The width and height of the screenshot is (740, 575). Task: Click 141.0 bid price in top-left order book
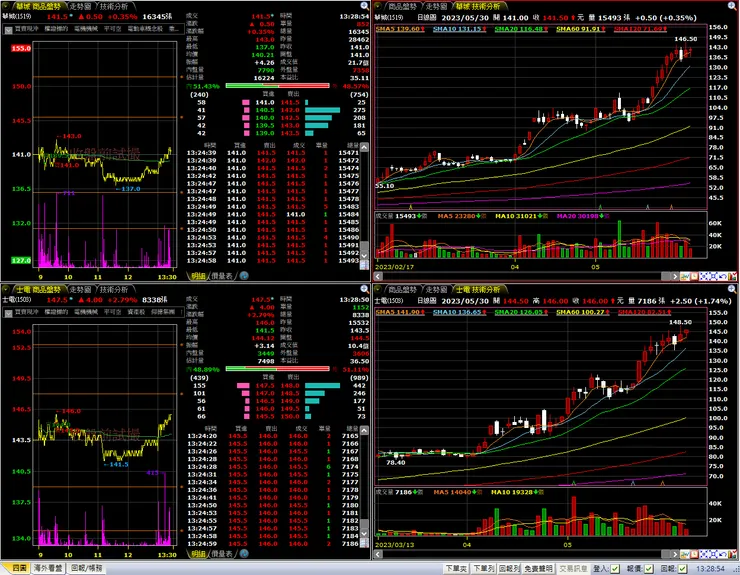pyautogui.click(x=265, y=102)
